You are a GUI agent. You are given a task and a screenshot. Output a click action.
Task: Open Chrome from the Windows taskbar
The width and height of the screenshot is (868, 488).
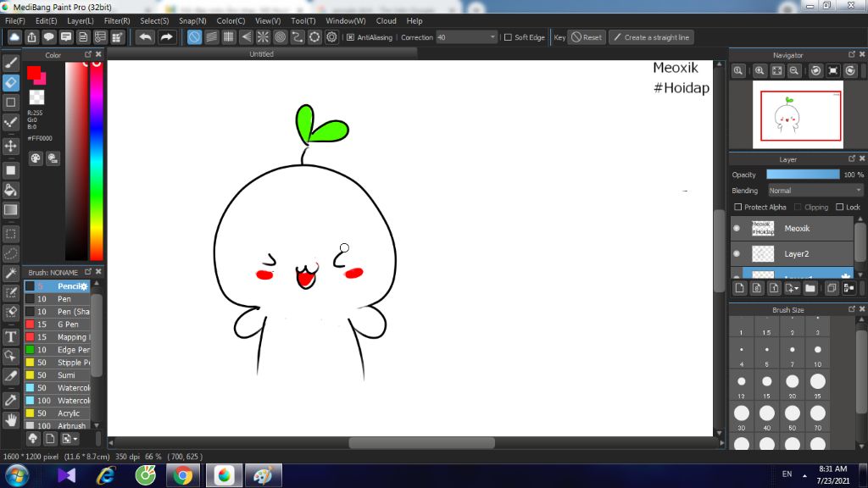coord(183,475)
